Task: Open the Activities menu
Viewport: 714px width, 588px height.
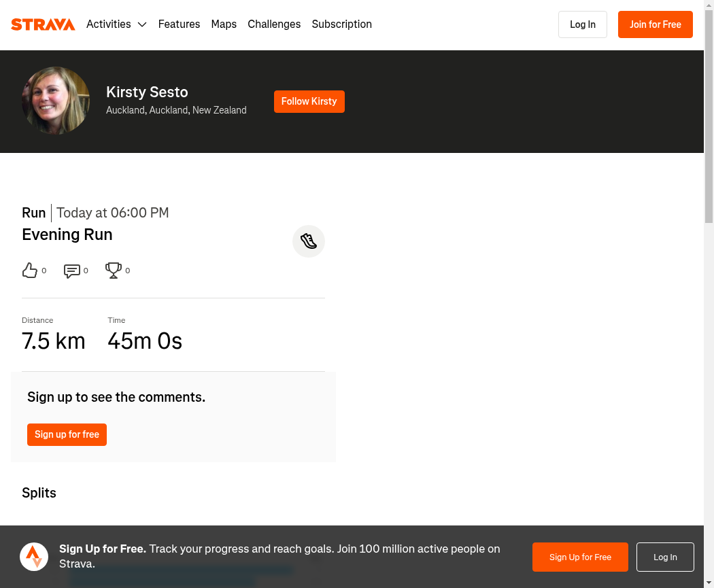Action: (109, 24)
